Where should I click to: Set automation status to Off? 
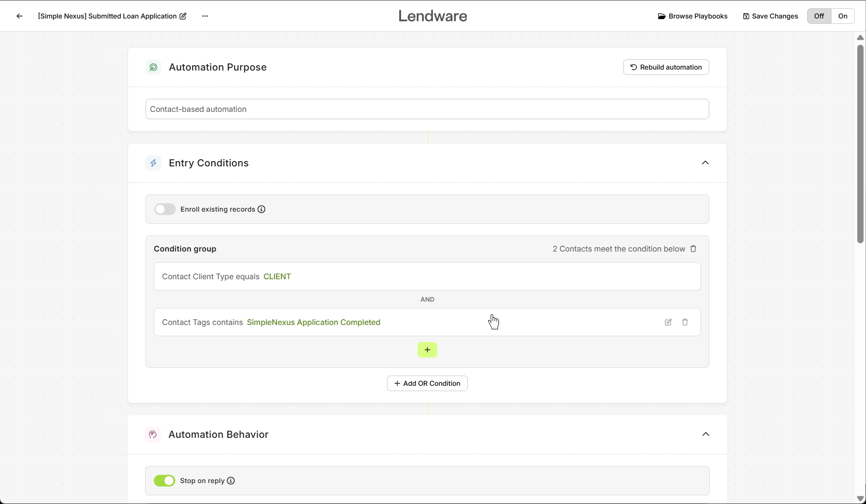click(x=819, y=16)
